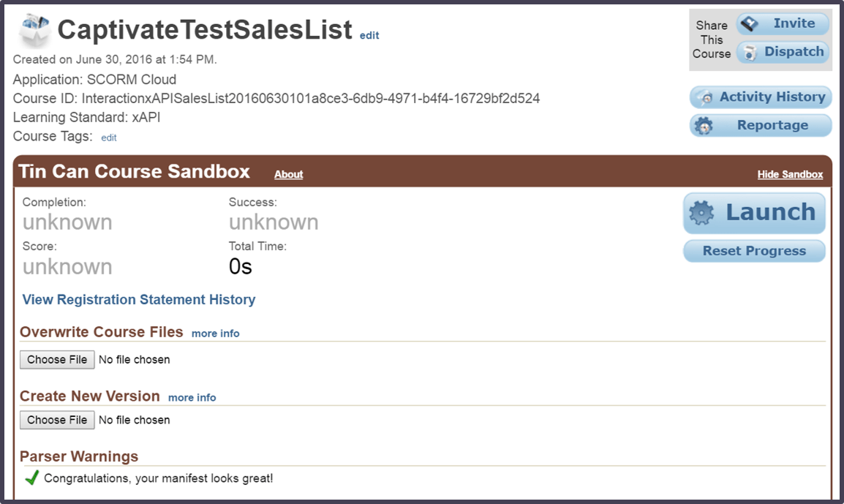Hide the Tin Can Course Sandbox
This screenshot has height=504, width=844.
pos(790,174)
